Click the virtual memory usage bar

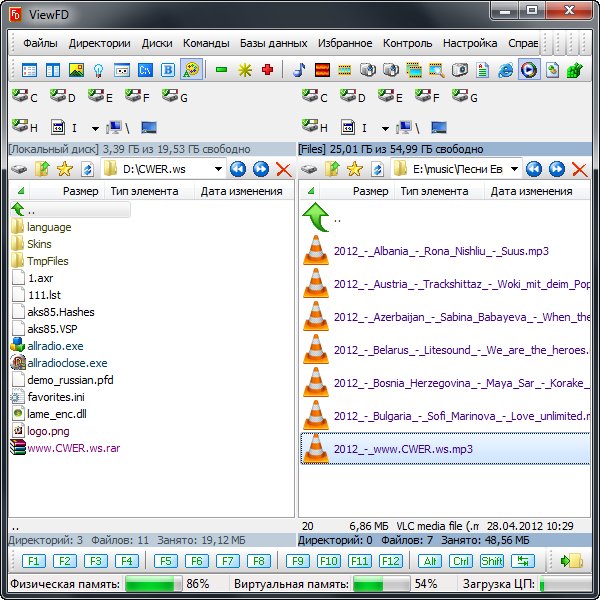(x=382, y=584)
